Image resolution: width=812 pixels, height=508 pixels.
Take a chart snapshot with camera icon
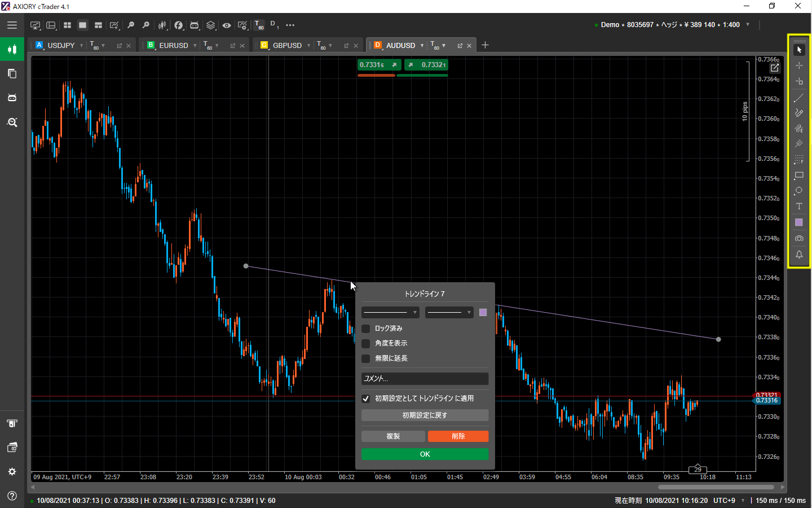pyautogui.click(x=798, y=238)
